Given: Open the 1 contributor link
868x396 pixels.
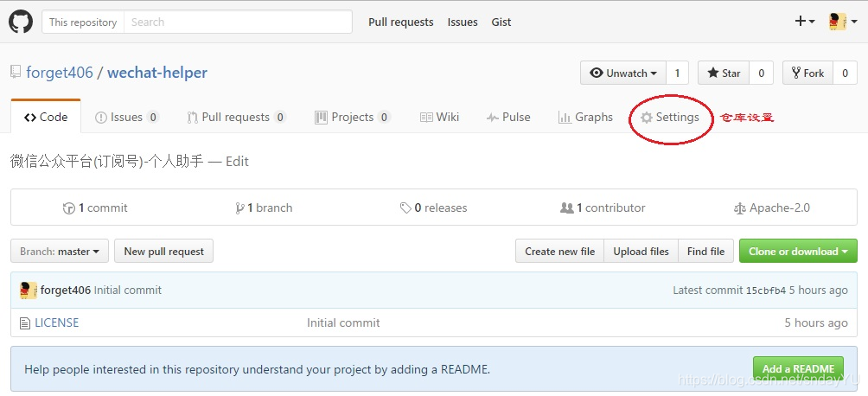Looking at the screenshot, I should coord(603,208).
